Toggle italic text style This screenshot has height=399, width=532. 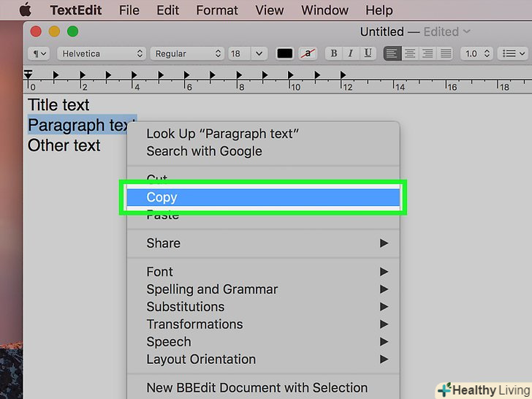351,53
